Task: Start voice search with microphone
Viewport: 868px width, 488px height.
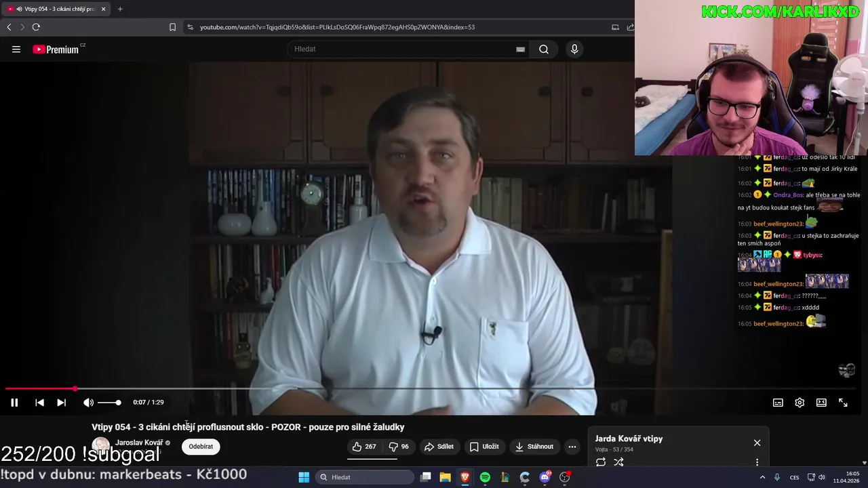Action: point(574,49)
